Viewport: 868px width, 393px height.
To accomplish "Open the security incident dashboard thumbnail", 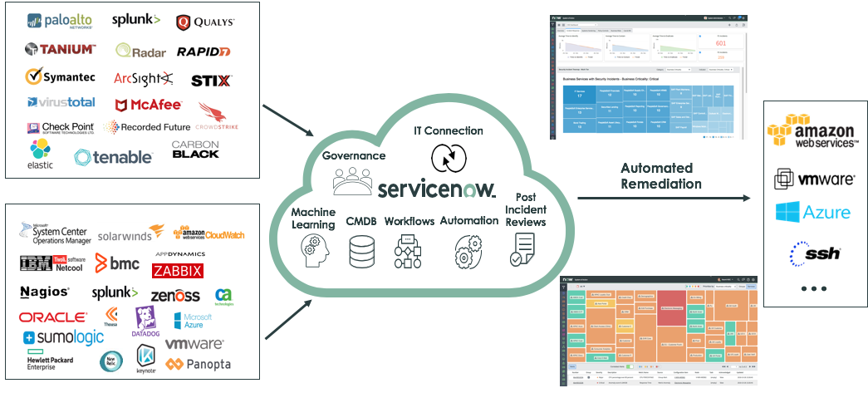I will (x=649, y=77).
